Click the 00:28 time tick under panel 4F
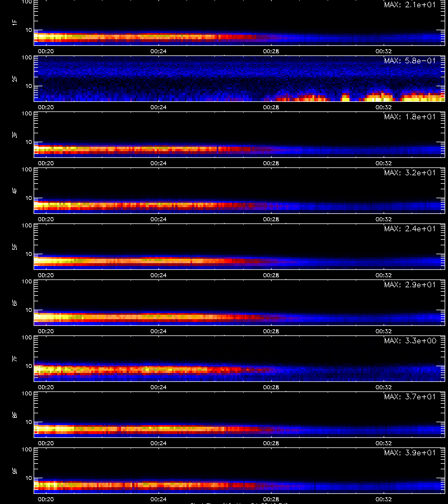448x504 pixels. (271, 219)
